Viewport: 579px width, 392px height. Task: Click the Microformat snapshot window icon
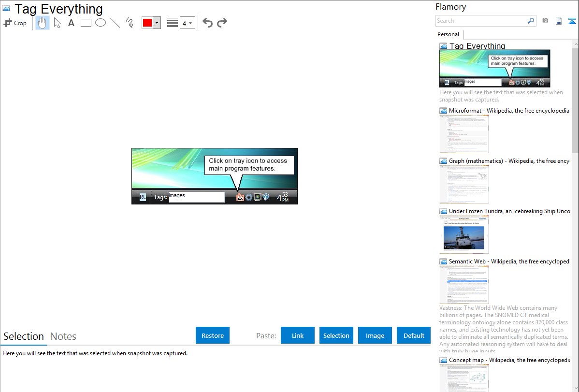[x=443, y=111]
